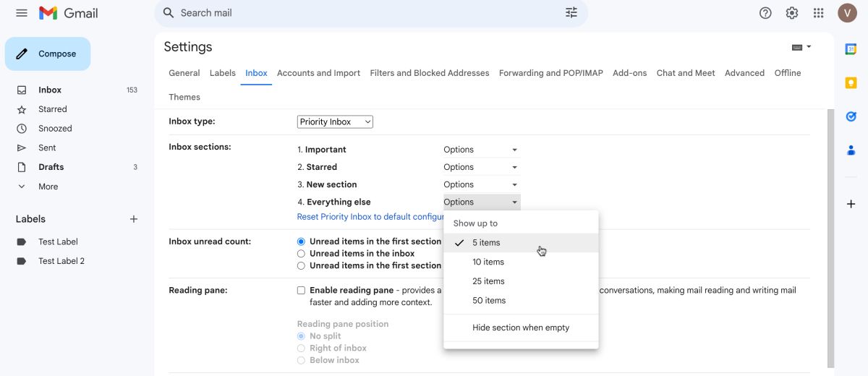
Task: Create new label with plus icon
Action: 133,219
